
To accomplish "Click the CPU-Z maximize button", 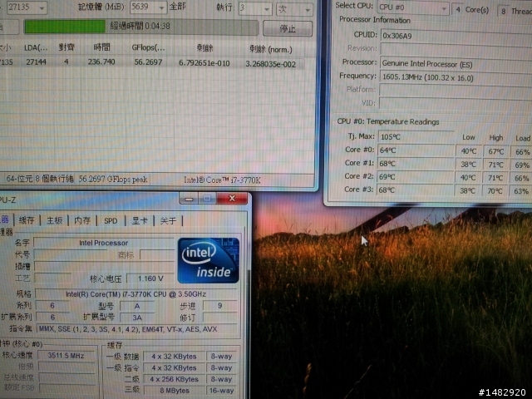I will click(207, 199).
